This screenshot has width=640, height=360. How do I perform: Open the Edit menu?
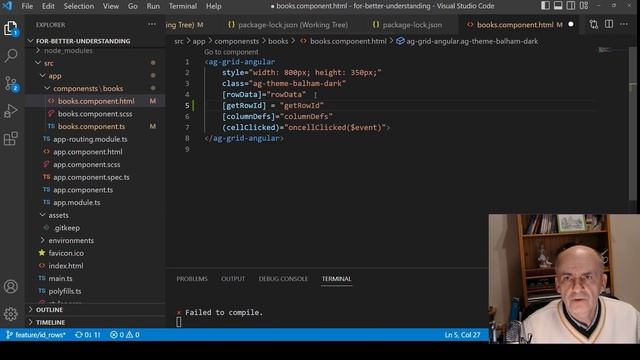coord(48,6)
